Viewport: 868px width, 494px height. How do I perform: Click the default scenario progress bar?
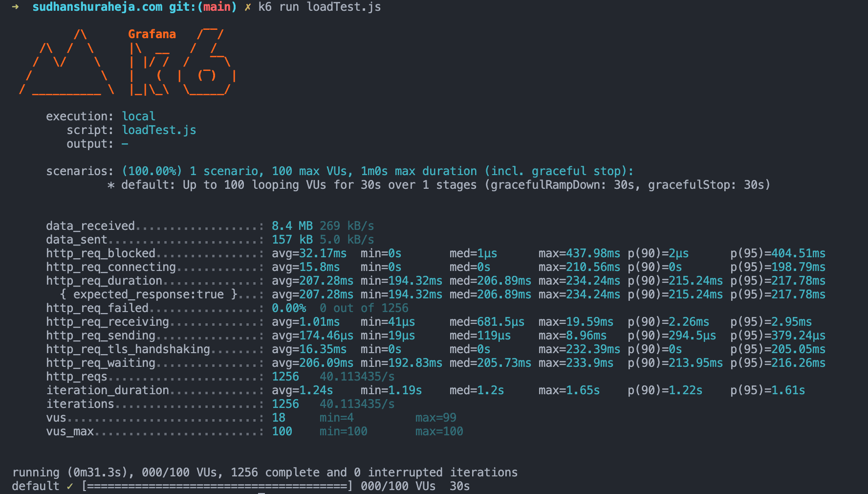tap(217, 486)
